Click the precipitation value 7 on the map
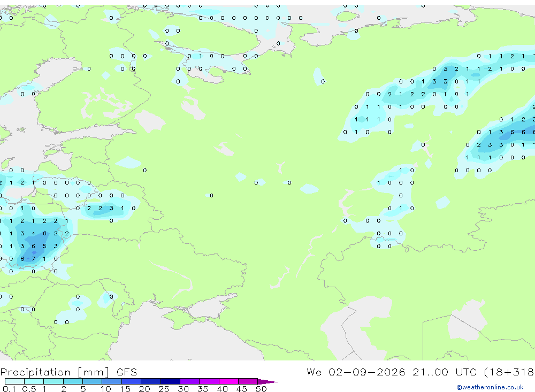535x392 pixels. pos(33,259)
